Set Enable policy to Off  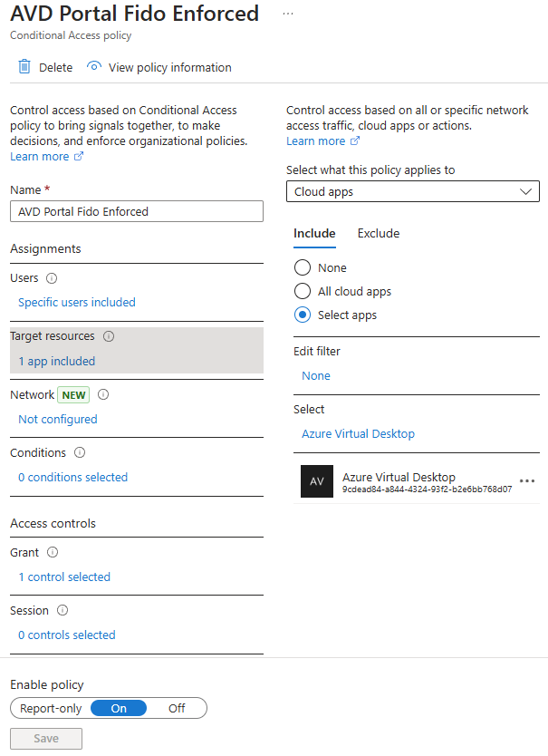177,708
